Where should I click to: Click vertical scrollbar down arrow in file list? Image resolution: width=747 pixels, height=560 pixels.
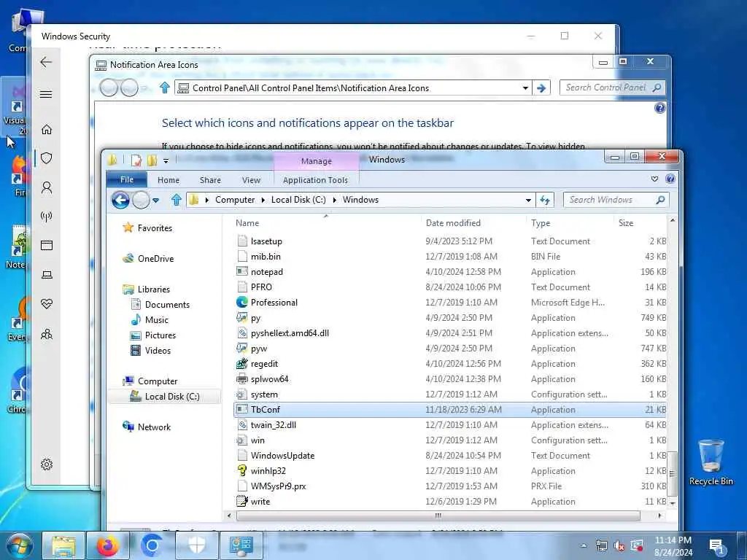(672, 503)
